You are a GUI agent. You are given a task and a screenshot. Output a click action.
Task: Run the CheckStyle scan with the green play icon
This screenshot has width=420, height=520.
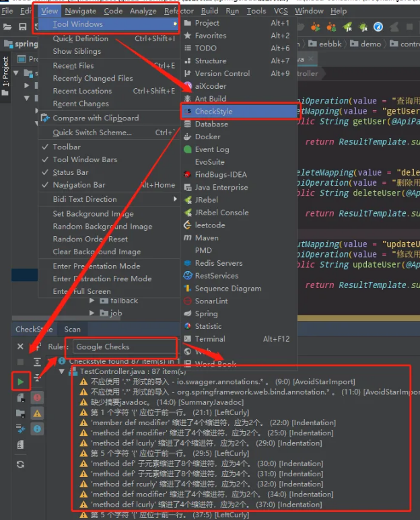(x=21, y=381)
